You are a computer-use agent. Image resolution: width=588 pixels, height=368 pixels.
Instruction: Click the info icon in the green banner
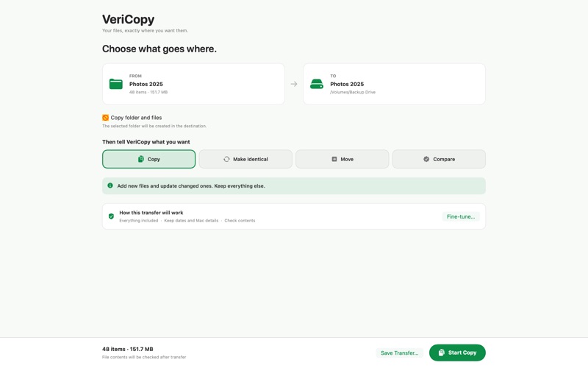[110, 185]
